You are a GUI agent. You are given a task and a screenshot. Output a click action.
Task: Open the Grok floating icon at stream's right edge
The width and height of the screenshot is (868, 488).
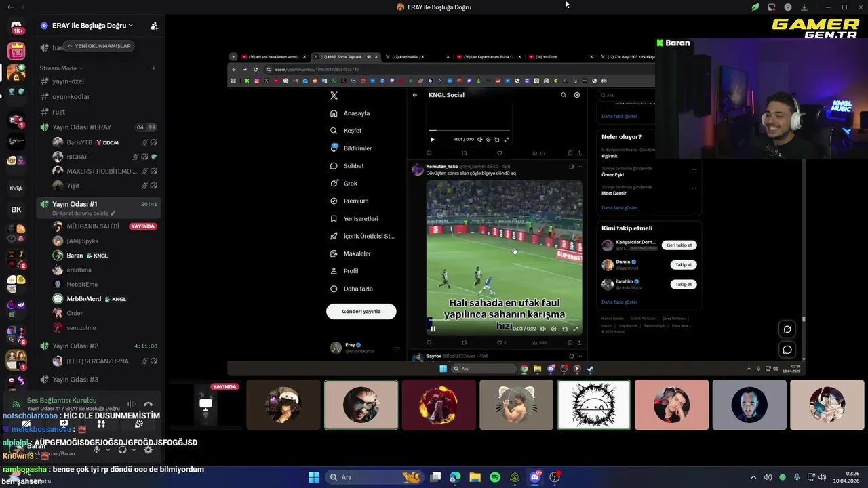click(787, 329)
